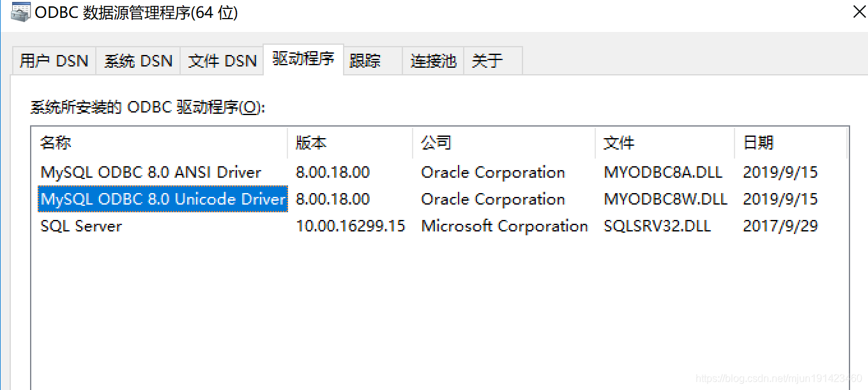Select the 文件 DSN tab
The image size is (868, 390).
tap(222, 61)
